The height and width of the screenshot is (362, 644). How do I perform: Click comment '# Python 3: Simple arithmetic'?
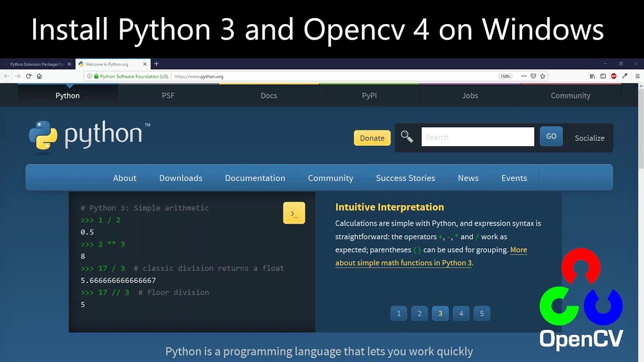(x=144, y=208)
